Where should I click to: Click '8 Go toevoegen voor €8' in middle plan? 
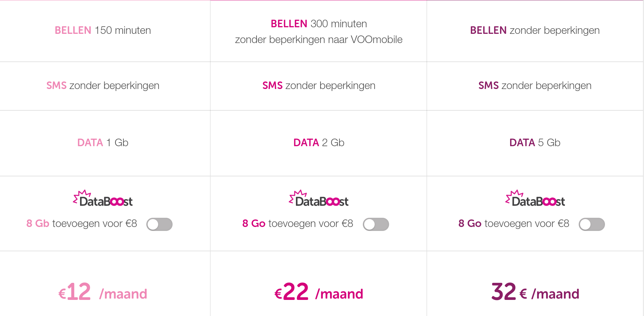298,223
